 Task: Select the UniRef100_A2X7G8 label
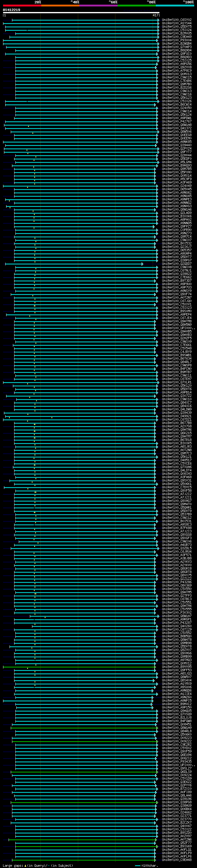tap(177, 426)
